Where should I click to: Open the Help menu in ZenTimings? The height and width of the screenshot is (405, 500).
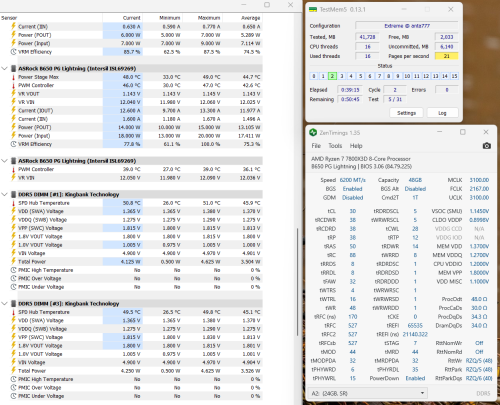[x=356, y=146]
